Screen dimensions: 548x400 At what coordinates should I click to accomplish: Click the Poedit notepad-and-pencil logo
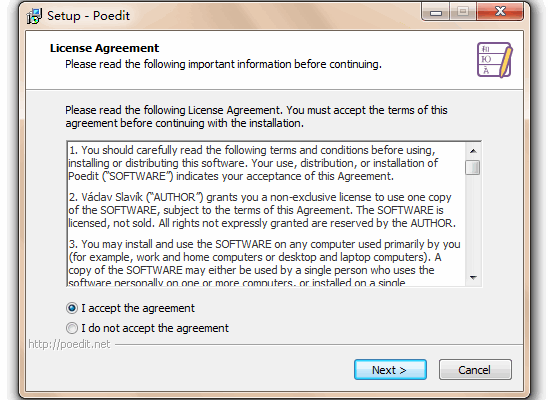click(495, 60)
